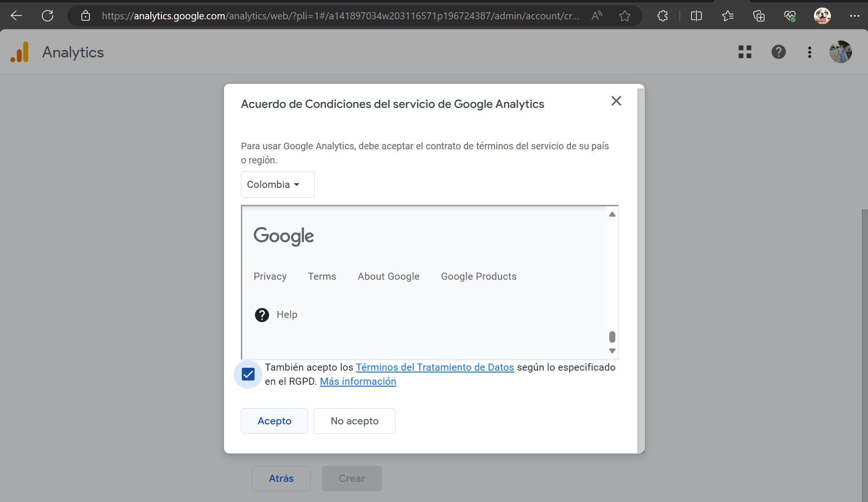Open Google Products link
Viewport: 868px width, 502px height.
tap(478, 276)
